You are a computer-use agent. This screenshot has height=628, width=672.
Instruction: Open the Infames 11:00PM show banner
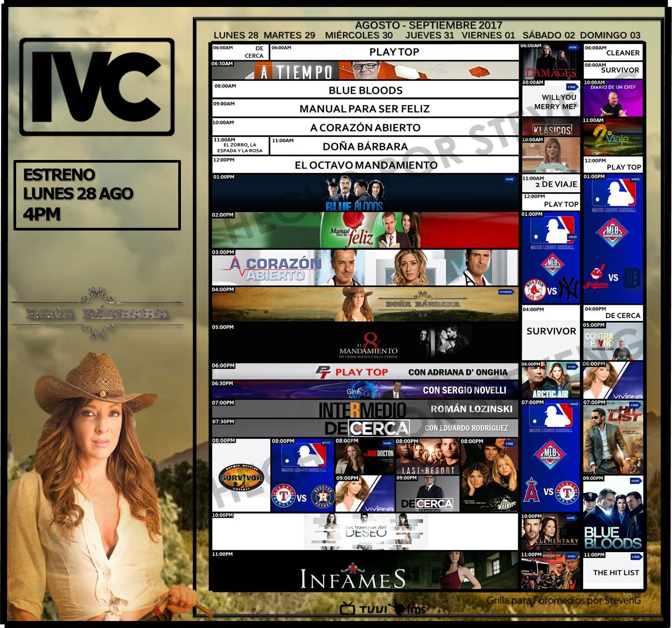click(364, 571)
